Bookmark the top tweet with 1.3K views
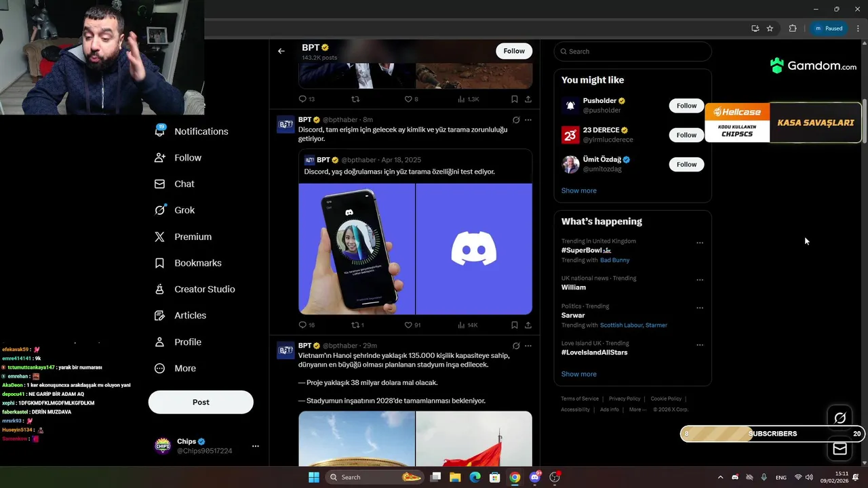 515,99
